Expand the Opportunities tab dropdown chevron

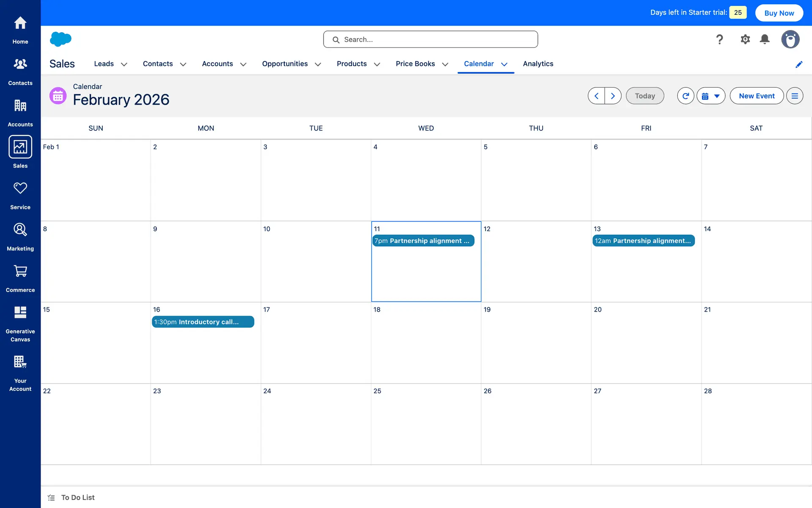[318, 64]
